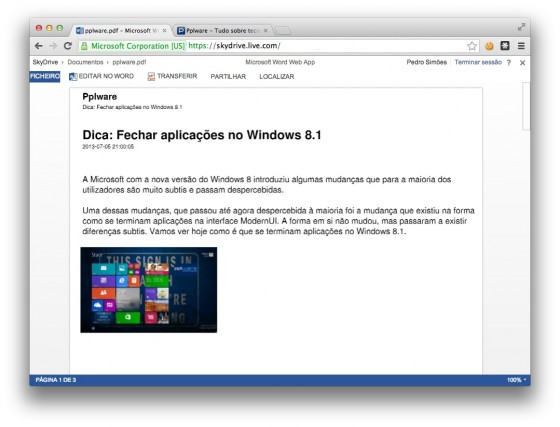This screenshot has height=427, width=560.
Task: Close the Pplware Tudo sobre tab
Action: point(265,31)
